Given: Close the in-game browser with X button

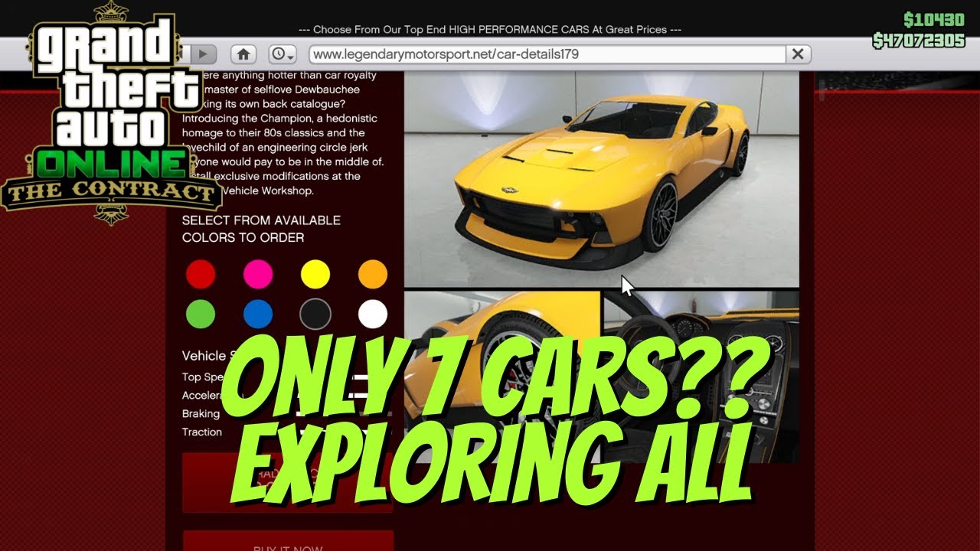Looking at the screenshot, I should (798, 54).
